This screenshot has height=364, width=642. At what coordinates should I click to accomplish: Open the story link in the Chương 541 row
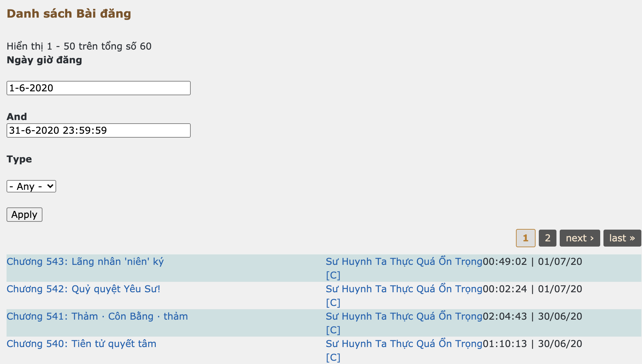[404, 316]
